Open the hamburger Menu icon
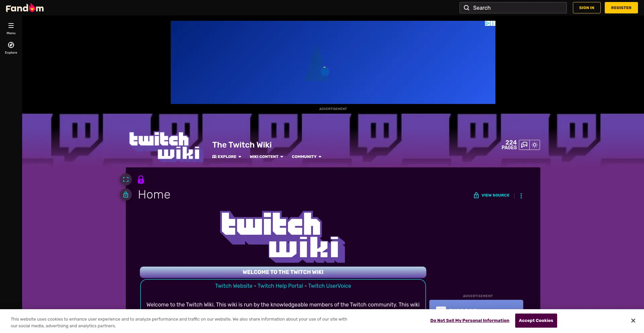Screen dimensions: 644x333 click(11, 28)
